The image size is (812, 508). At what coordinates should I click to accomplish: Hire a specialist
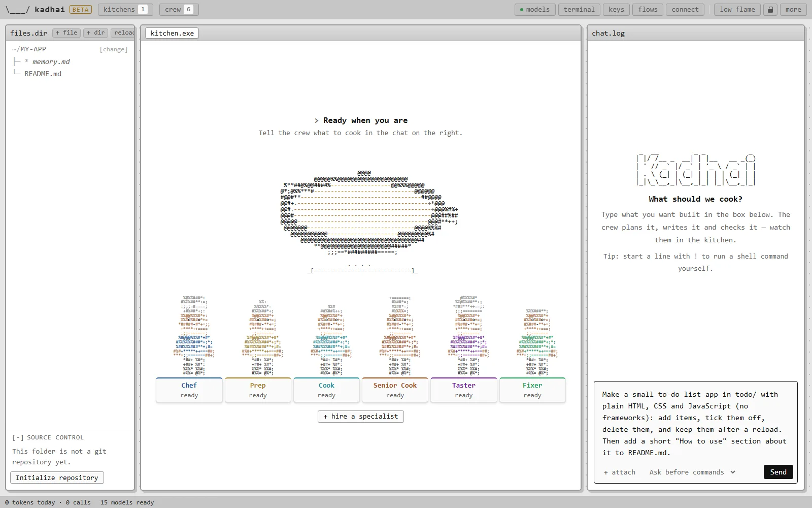(361, 417)
